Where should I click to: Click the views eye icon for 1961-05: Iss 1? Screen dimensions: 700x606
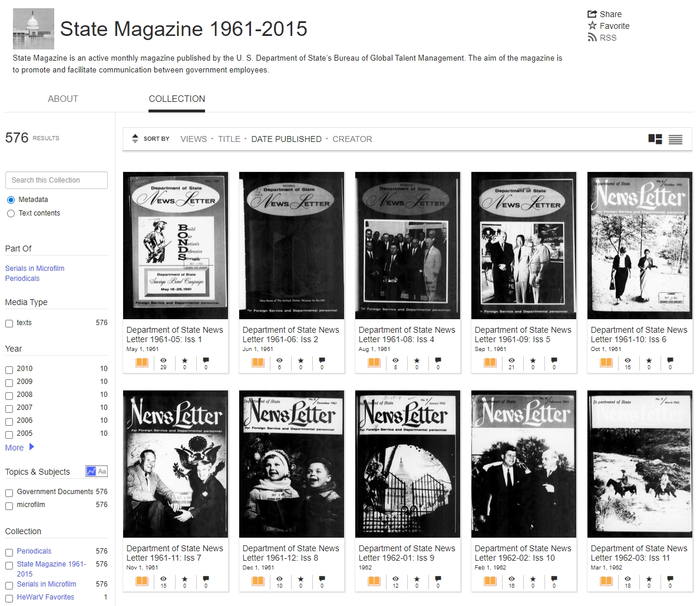click(x=163, y=360)
